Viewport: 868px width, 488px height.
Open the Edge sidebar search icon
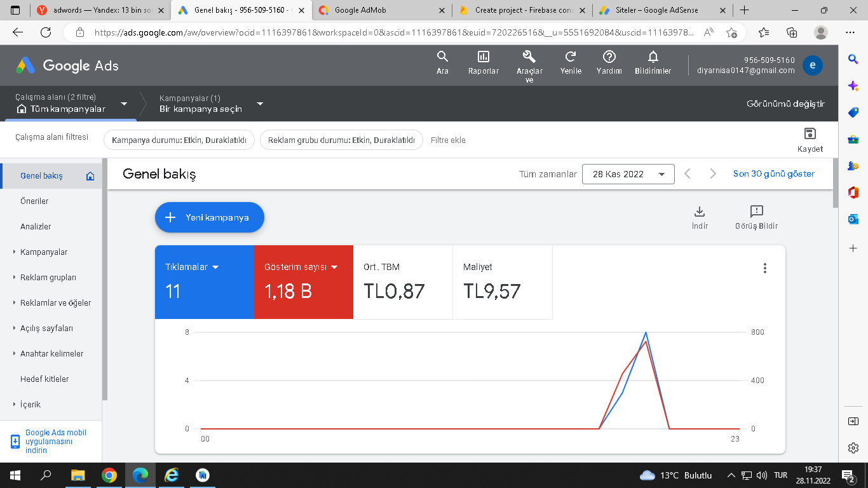pos(853,59)
